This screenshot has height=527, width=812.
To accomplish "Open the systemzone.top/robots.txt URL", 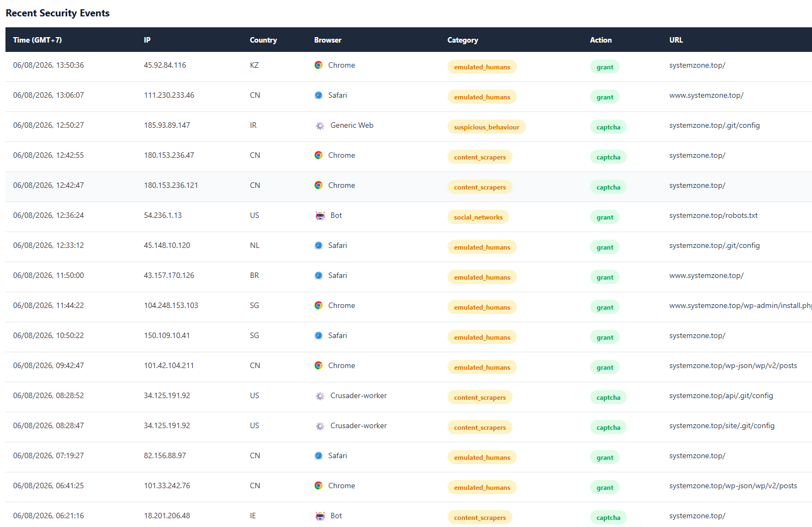I will coord(713,215).
